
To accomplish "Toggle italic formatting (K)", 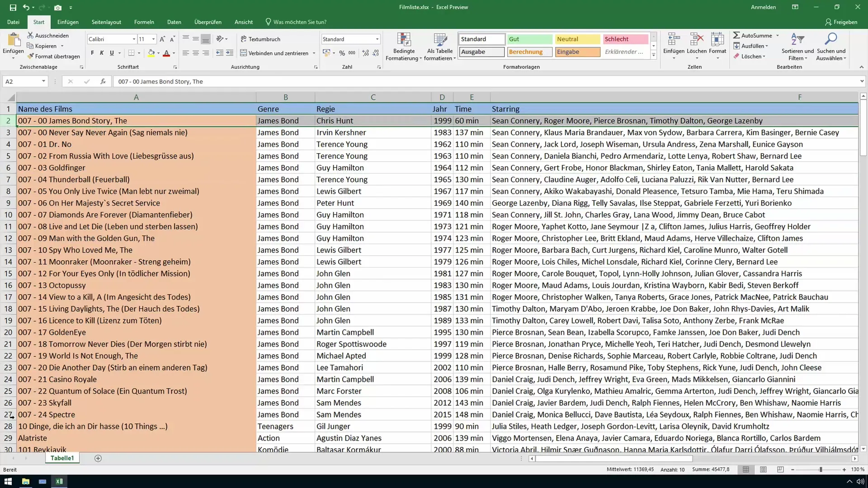I will pos(102,53).
